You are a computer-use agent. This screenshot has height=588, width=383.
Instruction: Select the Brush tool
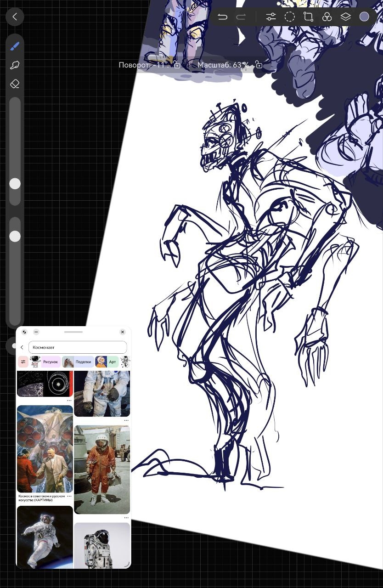tap(15, 46)
